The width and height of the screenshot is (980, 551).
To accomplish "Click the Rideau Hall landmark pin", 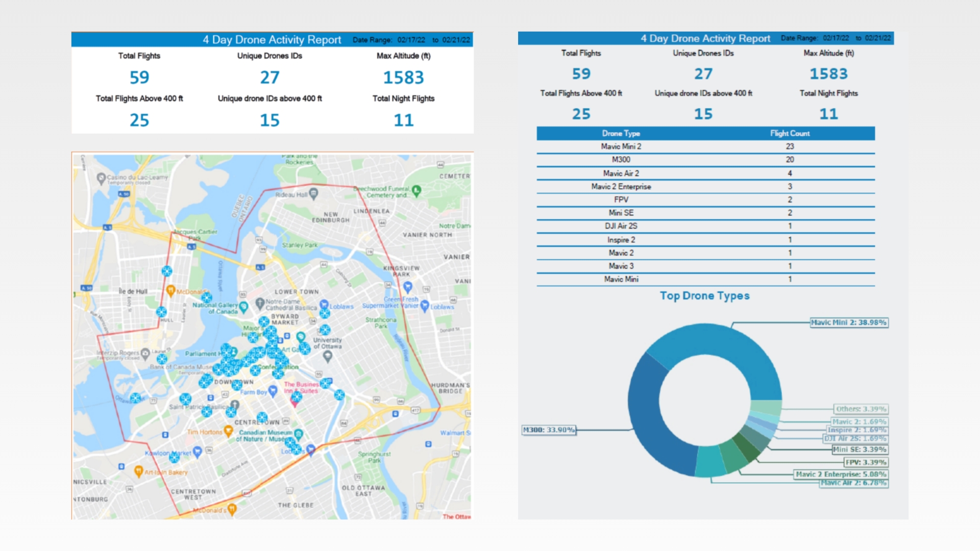I will click(x=313, y=193).
